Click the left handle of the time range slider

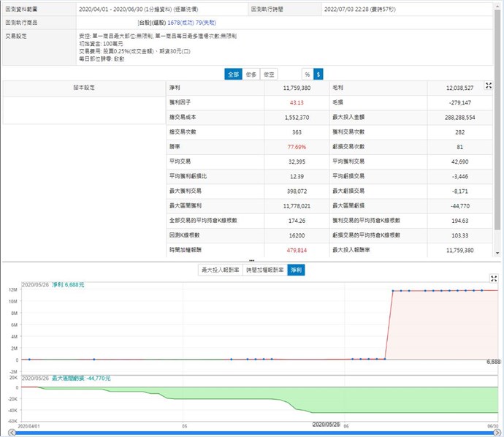tap(10, 433)
